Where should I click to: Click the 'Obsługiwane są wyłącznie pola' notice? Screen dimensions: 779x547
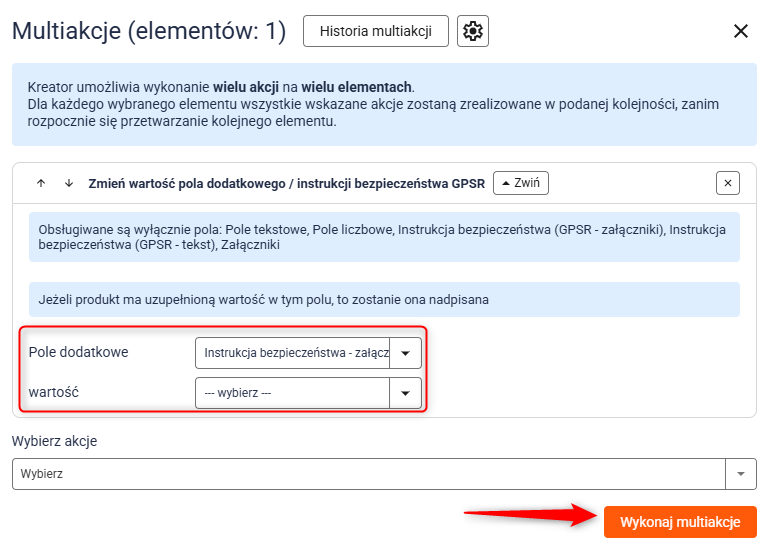click(384, 237)
